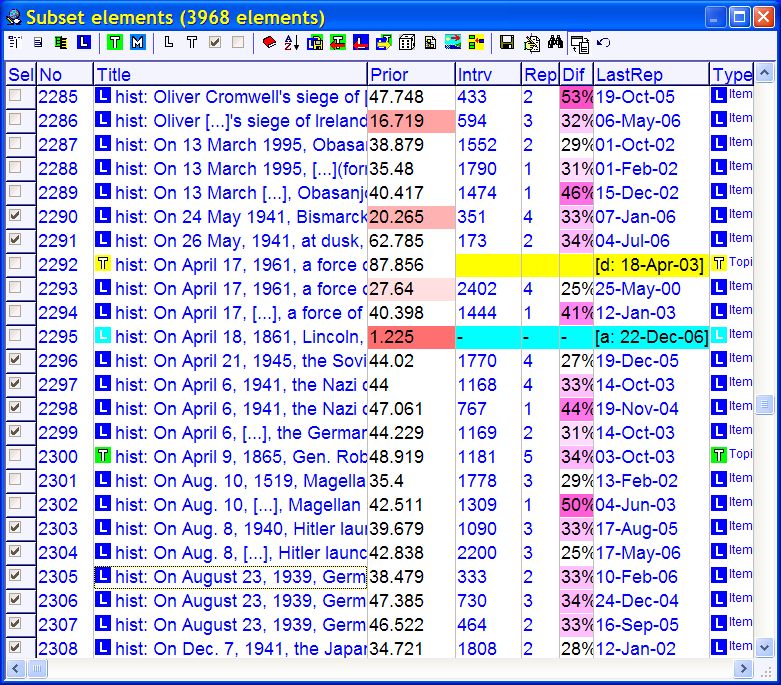Click the blue-yellow folders transfer icon
Image resolution: width=781 pixels, height=685 pixels.
(384, 43)
